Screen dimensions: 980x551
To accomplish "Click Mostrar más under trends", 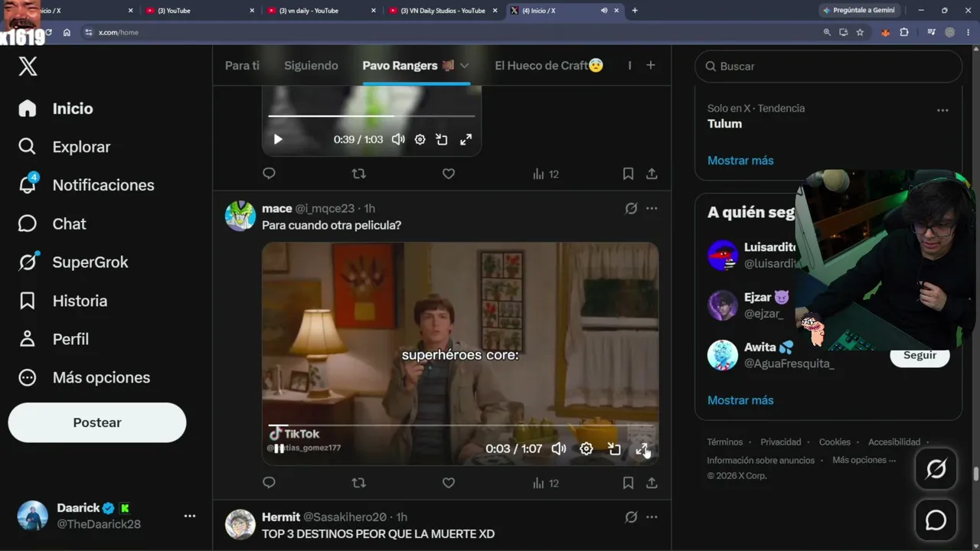I will pyautogui.click(x=740, y=161).
